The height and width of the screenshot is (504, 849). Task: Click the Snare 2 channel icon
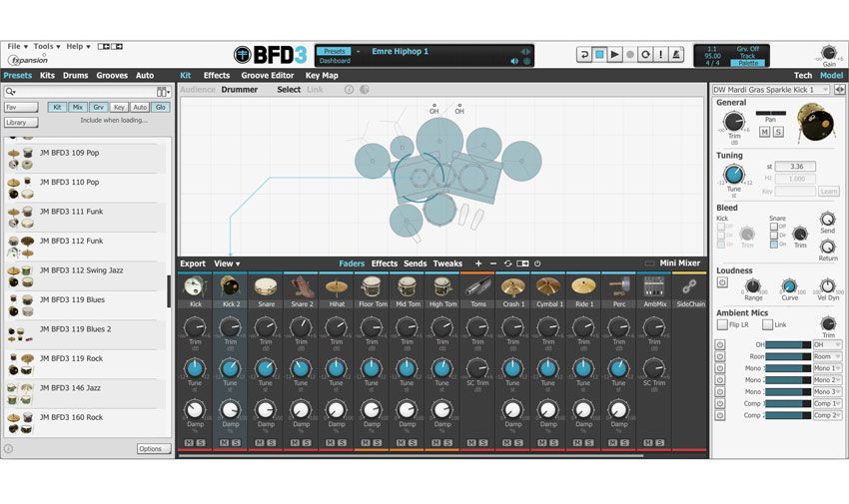point(301,287)
